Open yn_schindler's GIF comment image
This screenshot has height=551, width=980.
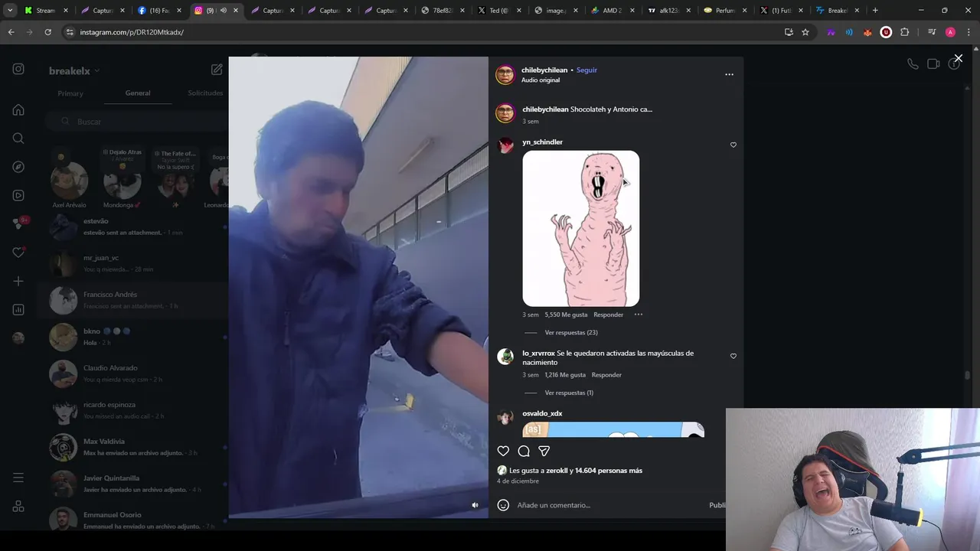[581, 228]
